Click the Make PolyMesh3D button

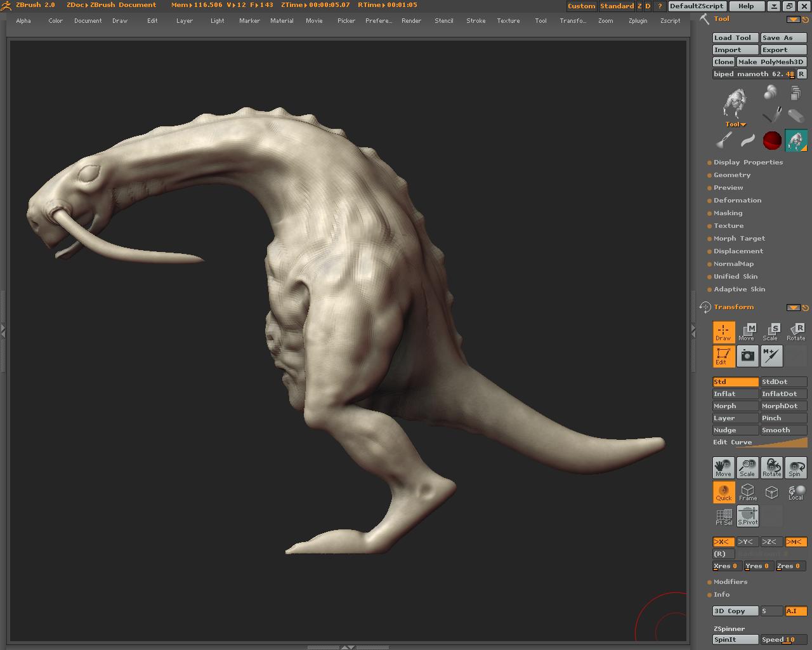click(x=771, y=62)
